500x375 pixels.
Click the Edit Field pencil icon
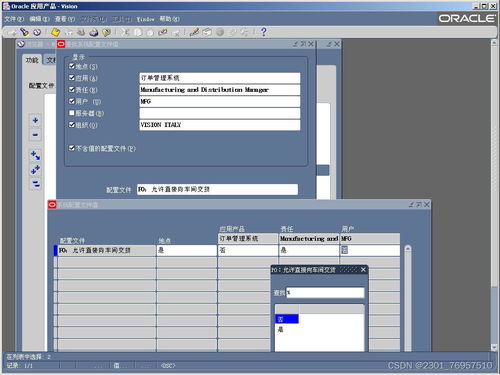click(194, 32)
